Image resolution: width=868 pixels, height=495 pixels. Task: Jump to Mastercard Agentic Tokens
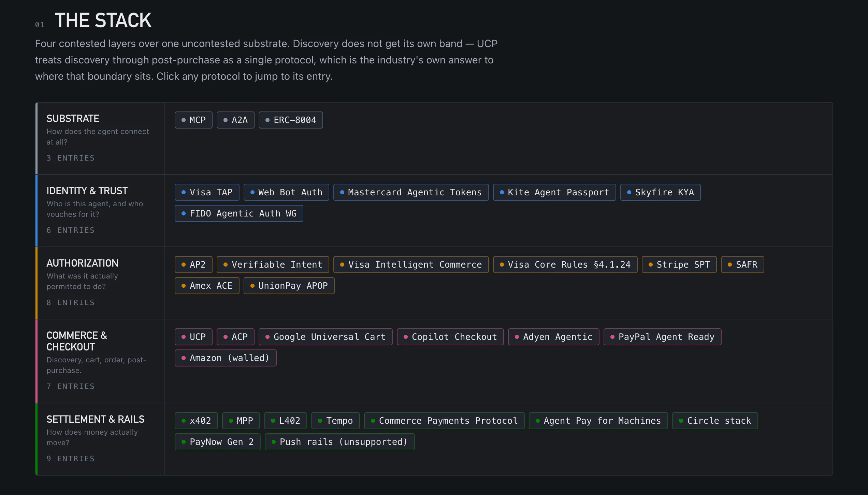(x=411, y=192)
